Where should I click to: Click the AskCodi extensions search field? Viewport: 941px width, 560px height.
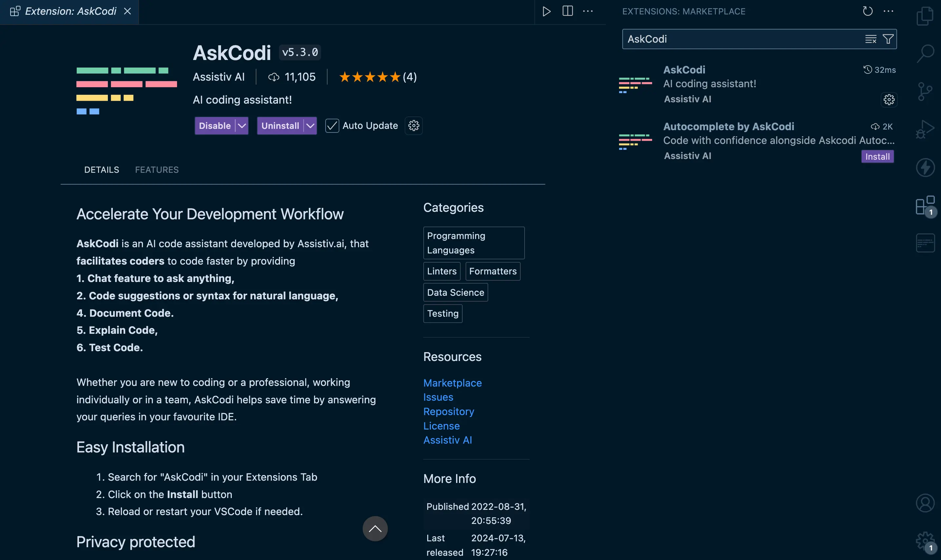click(739, 39)
